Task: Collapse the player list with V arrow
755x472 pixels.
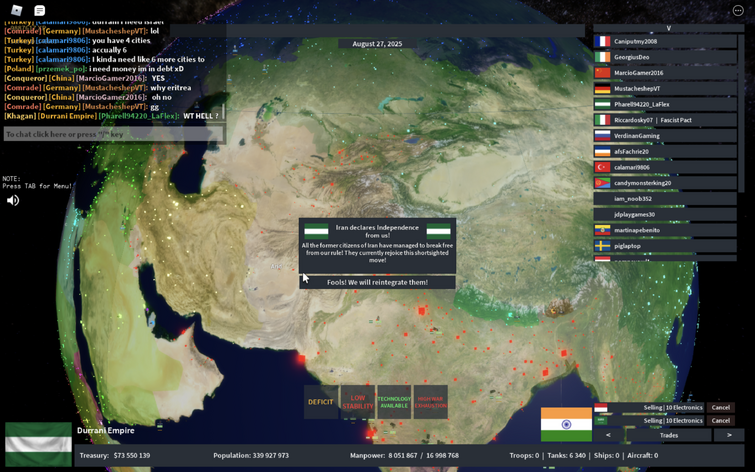Action: (668, 28)
